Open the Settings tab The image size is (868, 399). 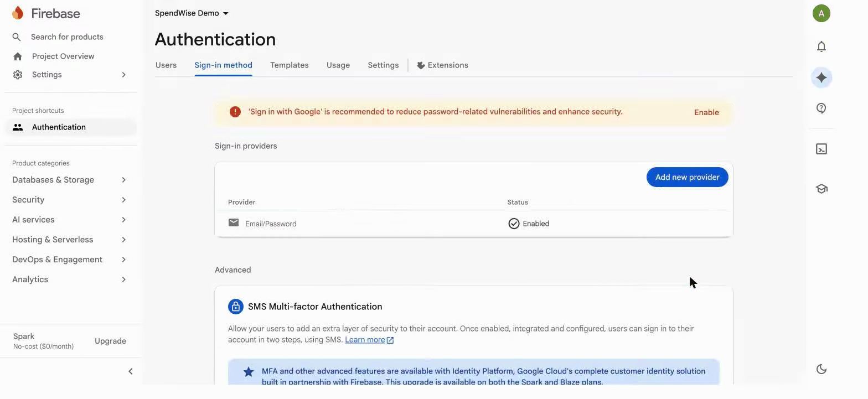click(x=383, y=65)
